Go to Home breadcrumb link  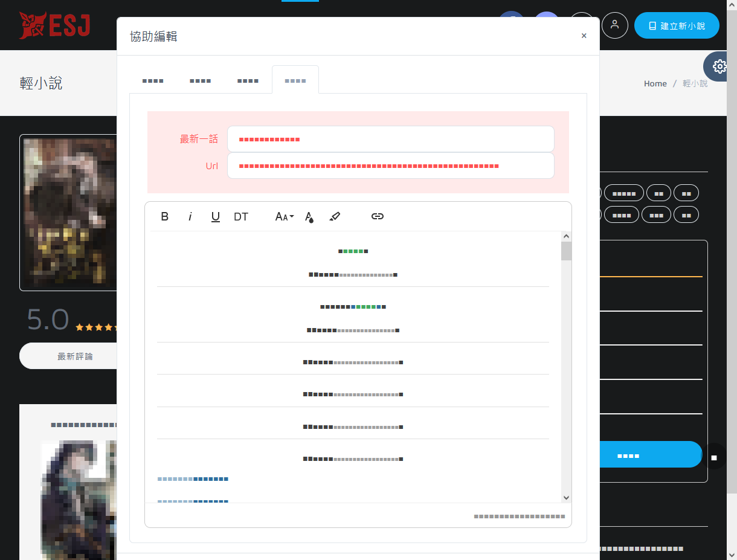point(655,83)
